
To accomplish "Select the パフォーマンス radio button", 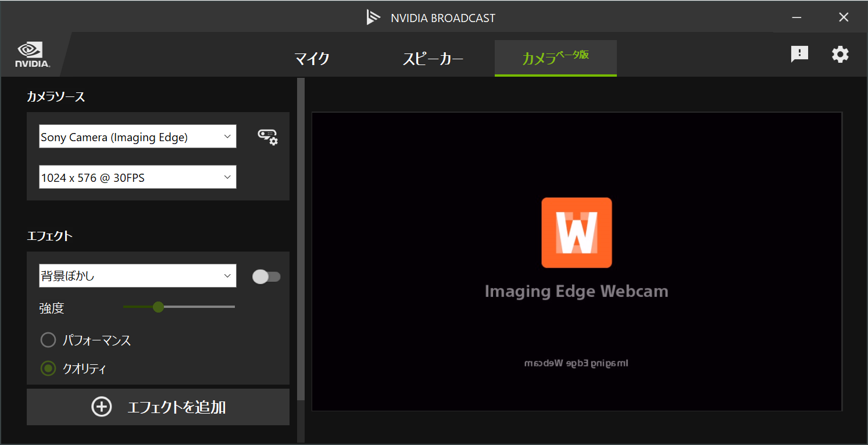I will (x=48, y=339).
